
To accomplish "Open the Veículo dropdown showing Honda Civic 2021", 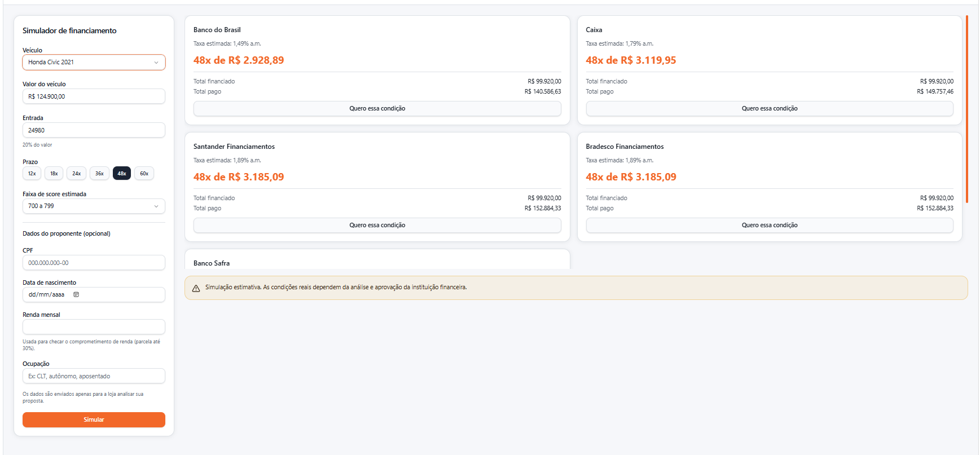I will click(x=94, y=62).
